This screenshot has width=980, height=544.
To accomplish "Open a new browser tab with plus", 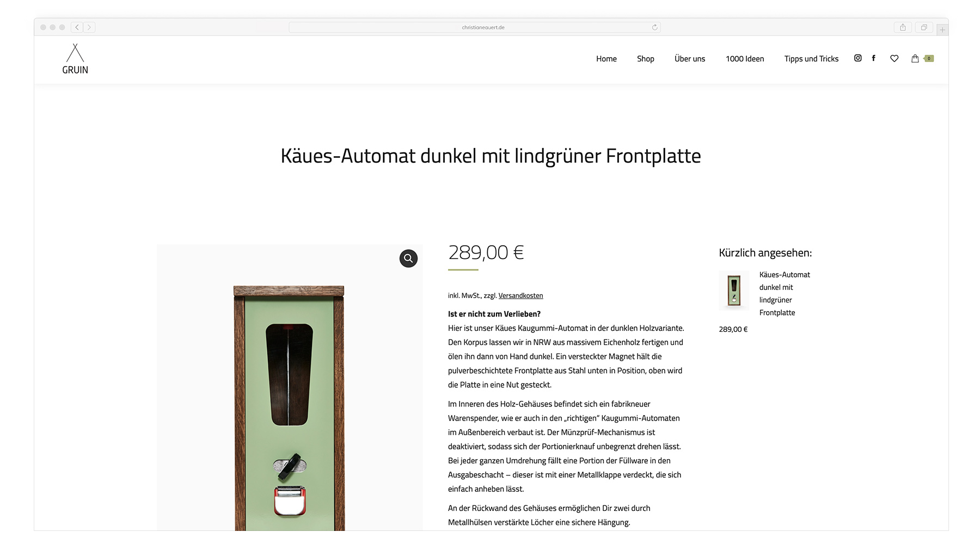I will coord(942,30).
